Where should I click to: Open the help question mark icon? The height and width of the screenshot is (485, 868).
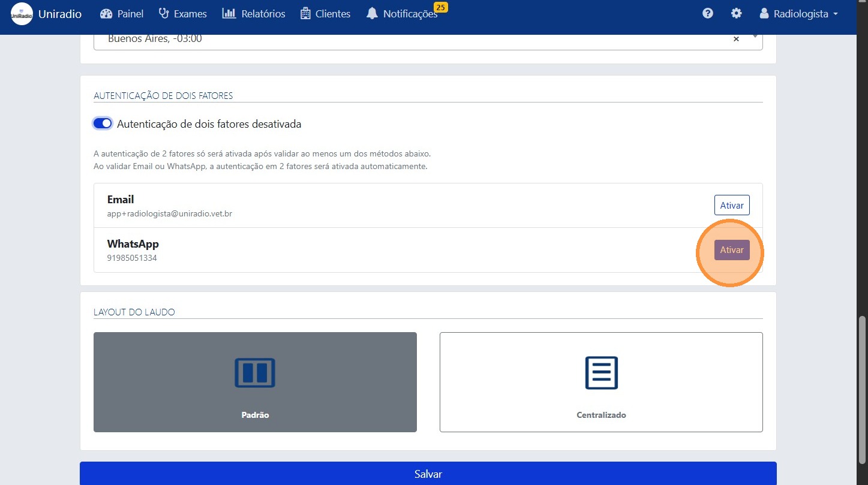(708, 13)
